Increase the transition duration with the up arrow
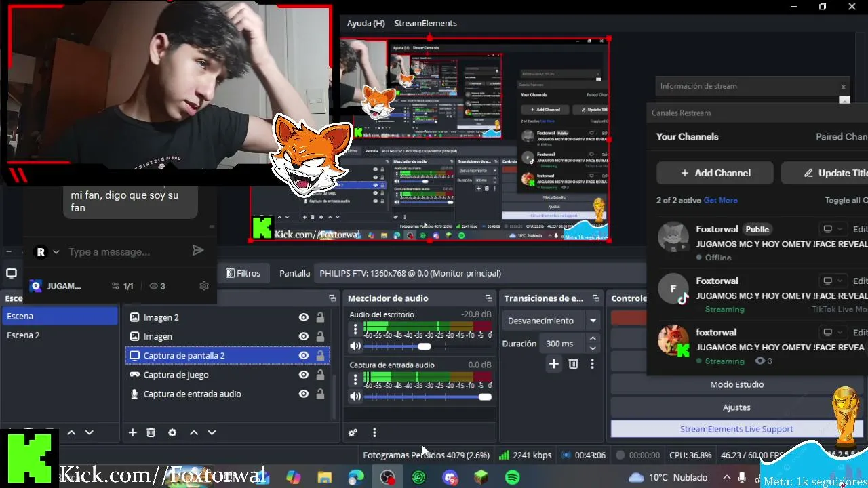This screenshot has height=488, width=868. [593, 339]
